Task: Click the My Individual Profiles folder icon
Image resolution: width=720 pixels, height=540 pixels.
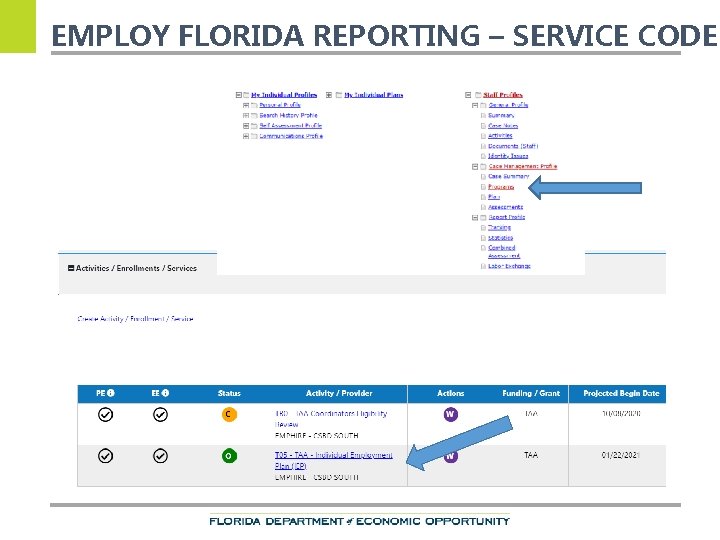Action: pos(246,95)
